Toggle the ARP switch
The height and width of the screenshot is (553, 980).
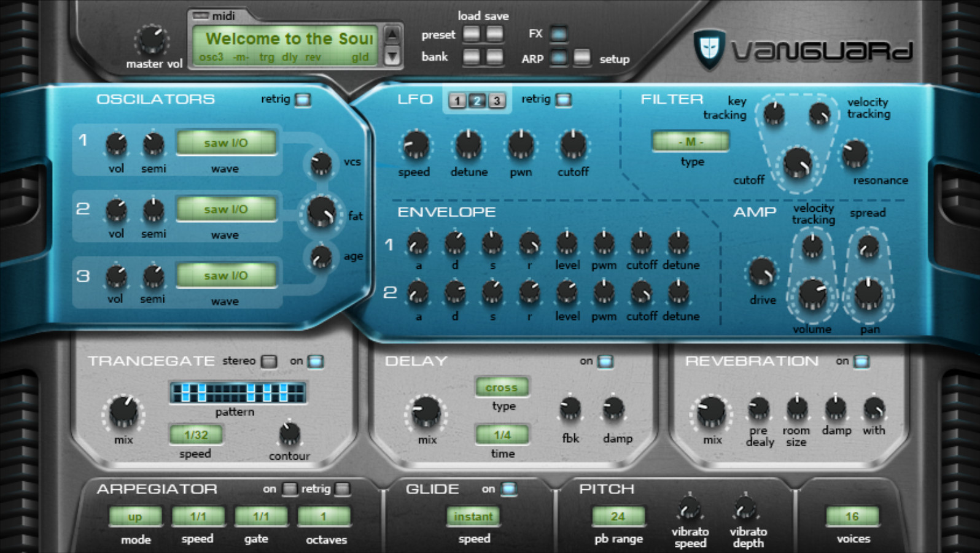pyautogui.click(x=558, y=58)
